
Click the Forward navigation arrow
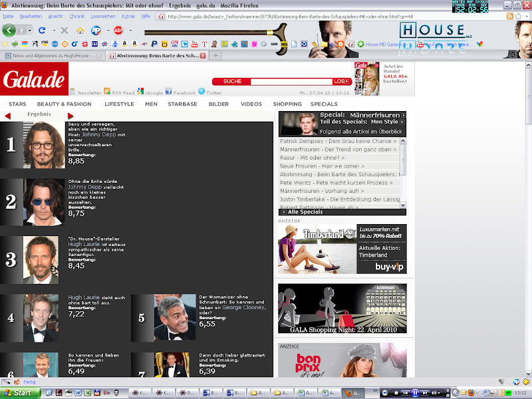21,30
